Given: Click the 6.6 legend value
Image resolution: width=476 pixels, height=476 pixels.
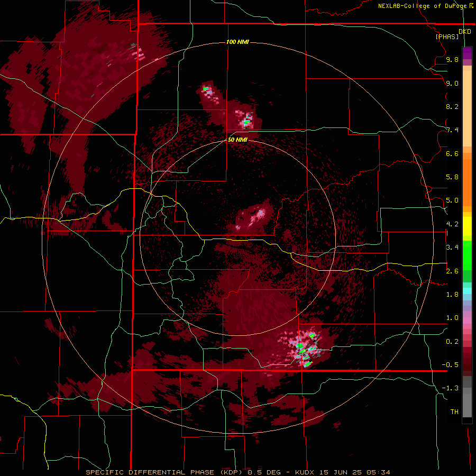Looking at the screenshot, I should click(x=452, y=153).
